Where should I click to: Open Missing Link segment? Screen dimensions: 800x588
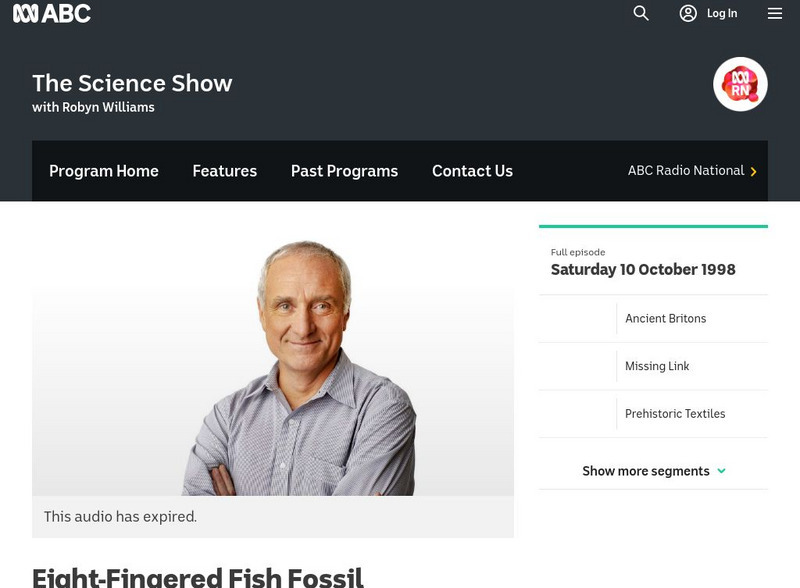point(657,366)
